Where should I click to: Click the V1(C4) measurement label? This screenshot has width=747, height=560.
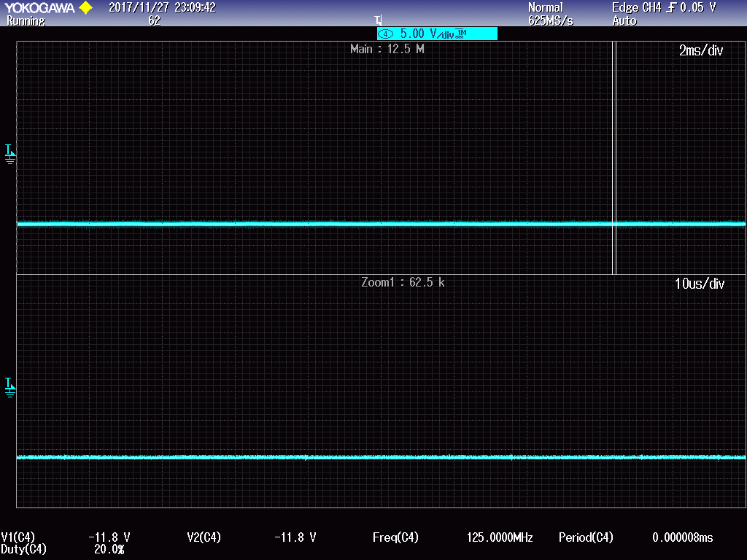[18, 537]
